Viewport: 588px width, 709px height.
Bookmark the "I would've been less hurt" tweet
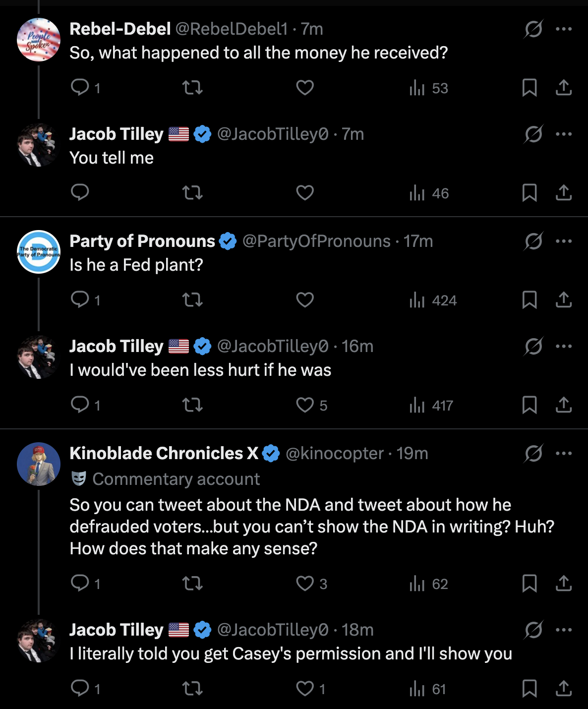click(x=529, y=405)
